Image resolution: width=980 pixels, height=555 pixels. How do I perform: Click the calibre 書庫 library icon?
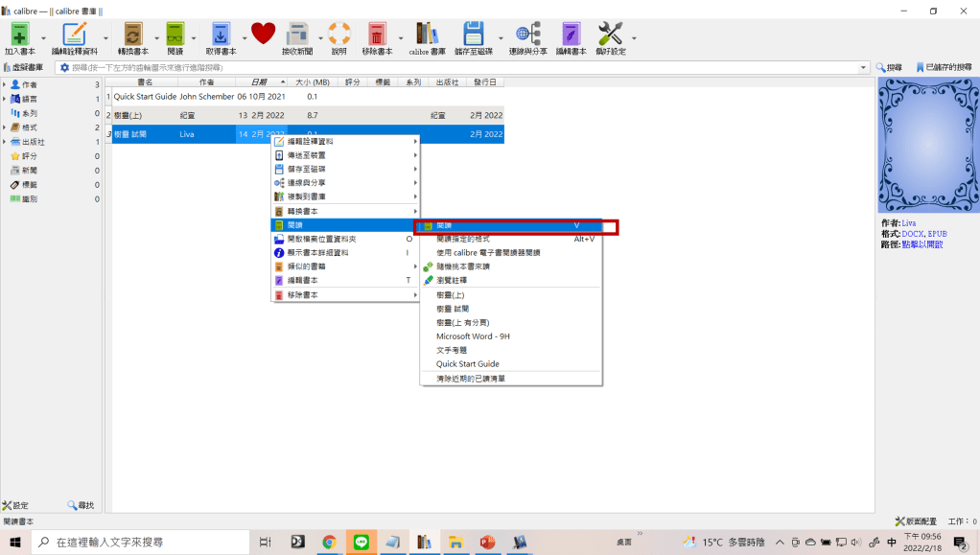click(x=427, y=35)
